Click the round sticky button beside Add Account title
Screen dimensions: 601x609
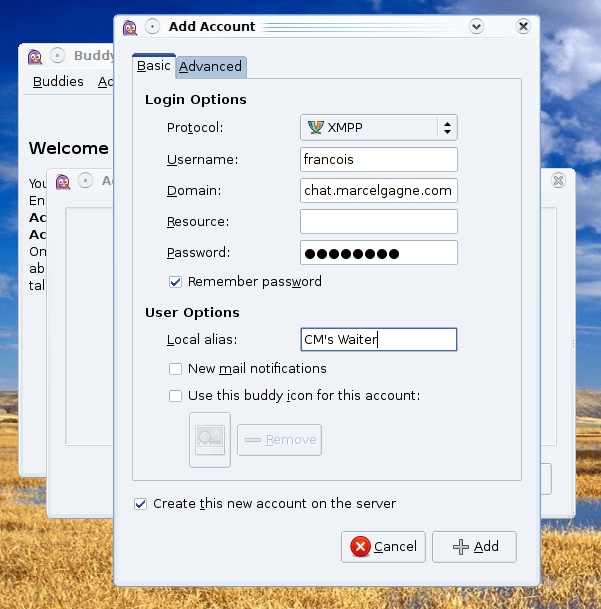click(x=152, y=27)
